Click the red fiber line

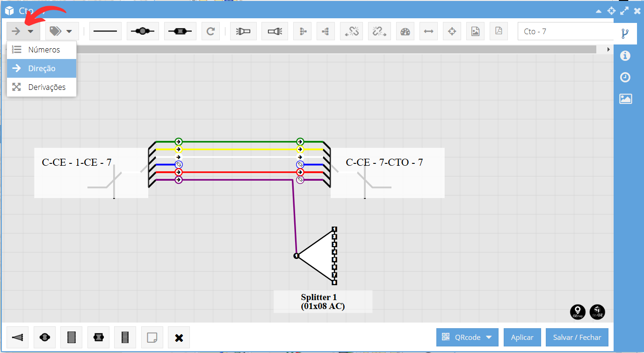point(239,172)
